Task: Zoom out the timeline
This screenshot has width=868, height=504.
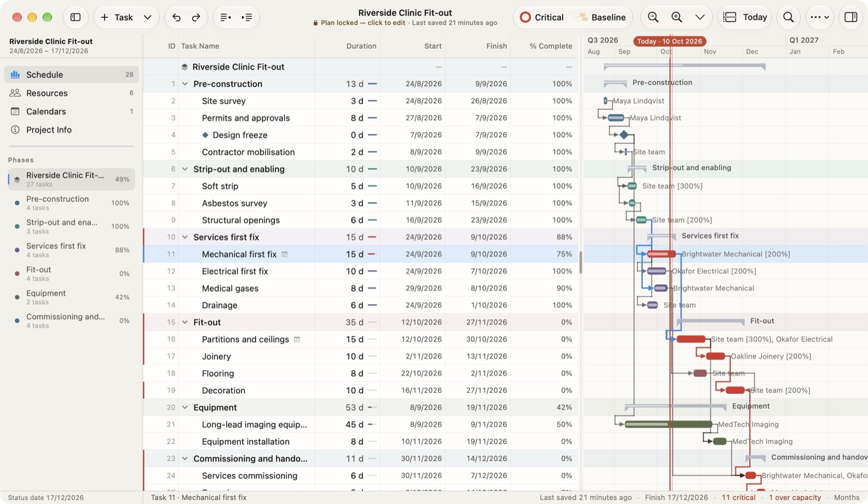Action: click(653, 17)
